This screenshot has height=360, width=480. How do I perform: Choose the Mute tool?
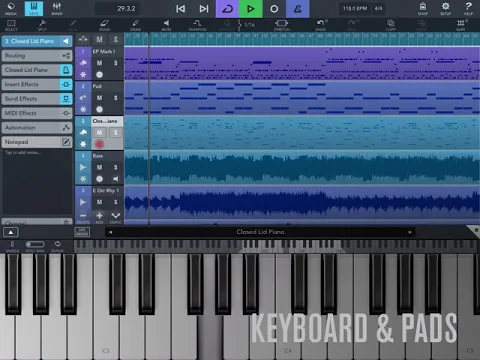point(166,25)
